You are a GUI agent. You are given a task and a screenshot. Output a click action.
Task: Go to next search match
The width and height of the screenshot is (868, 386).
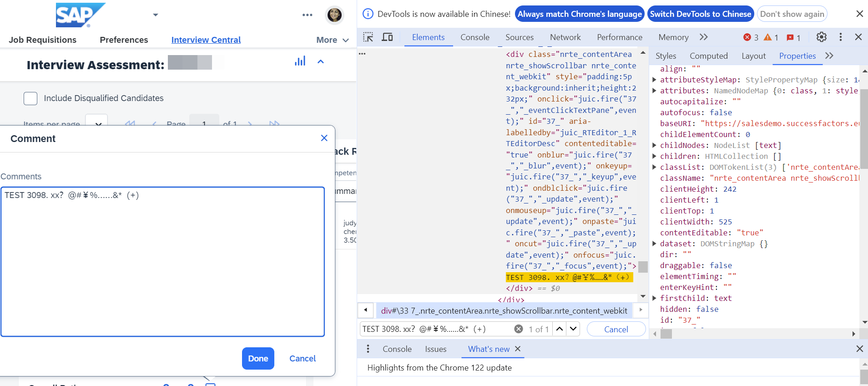point(573,329)
